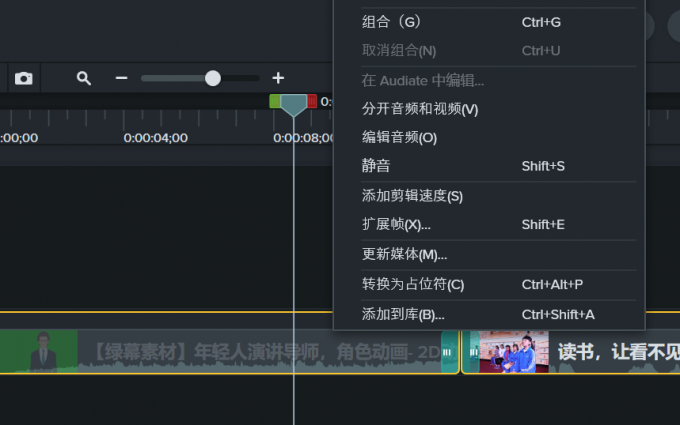Click the camera snapshot icon
Viewport: 680px width, 425px height.
coord(24,78)
